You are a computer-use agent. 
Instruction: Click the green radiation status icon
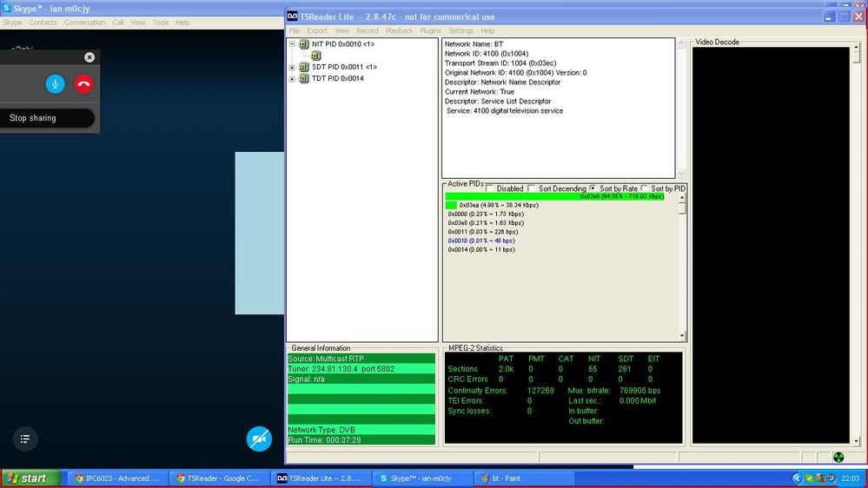point(838,457)
